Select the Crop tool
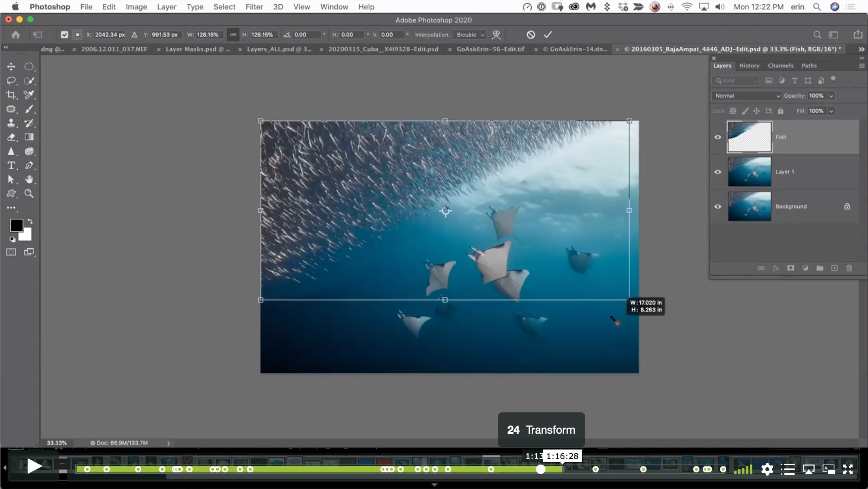 (x=11, y=95)
